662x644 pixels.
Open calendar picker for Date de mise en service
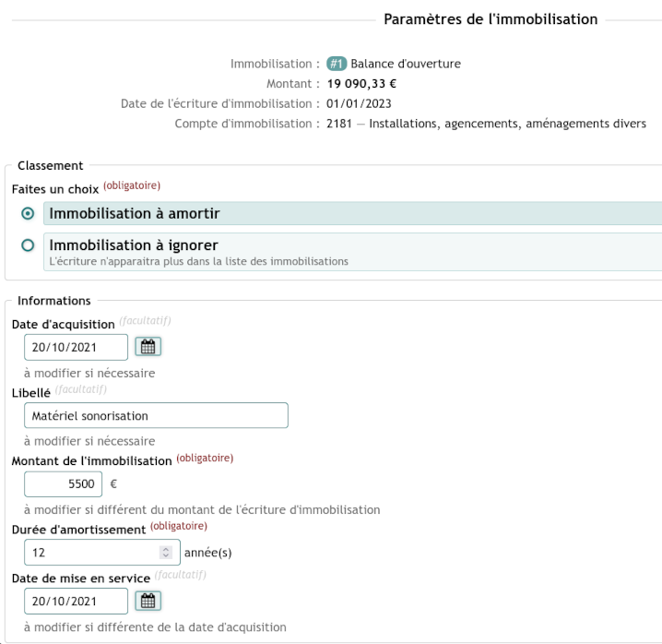[x=148, y=601]
